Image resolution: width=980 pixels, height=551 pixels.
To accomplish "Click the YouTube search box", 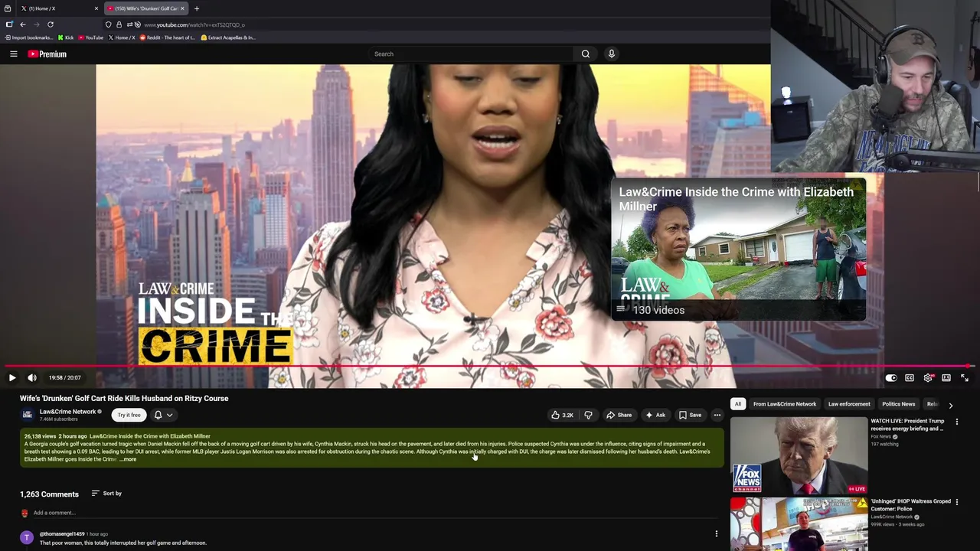I will [471, 54].
